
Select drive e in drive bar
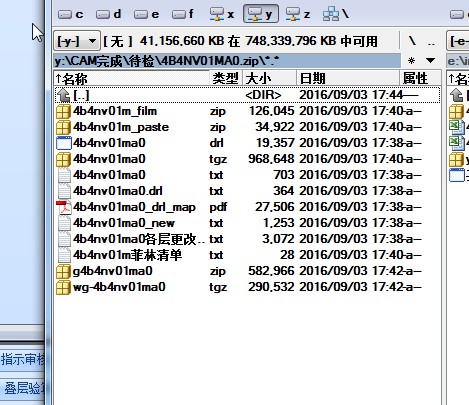(x=146, y=14)
